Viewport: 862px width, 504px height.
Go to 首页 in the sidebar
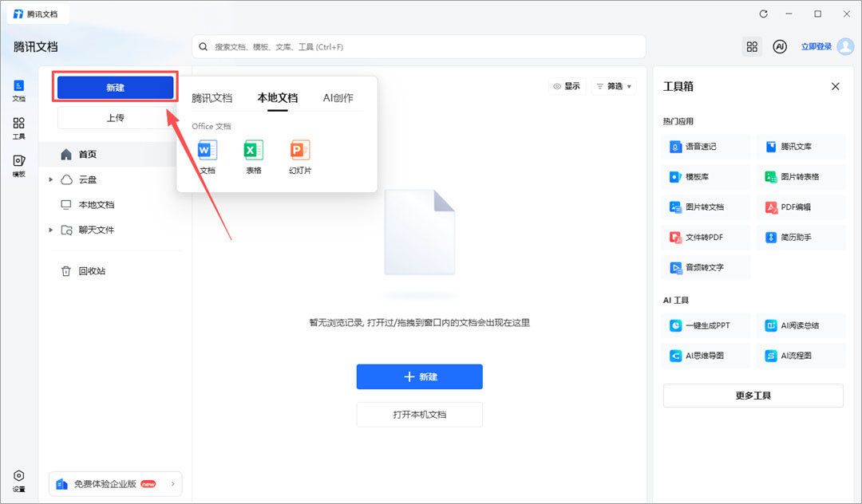116,154
